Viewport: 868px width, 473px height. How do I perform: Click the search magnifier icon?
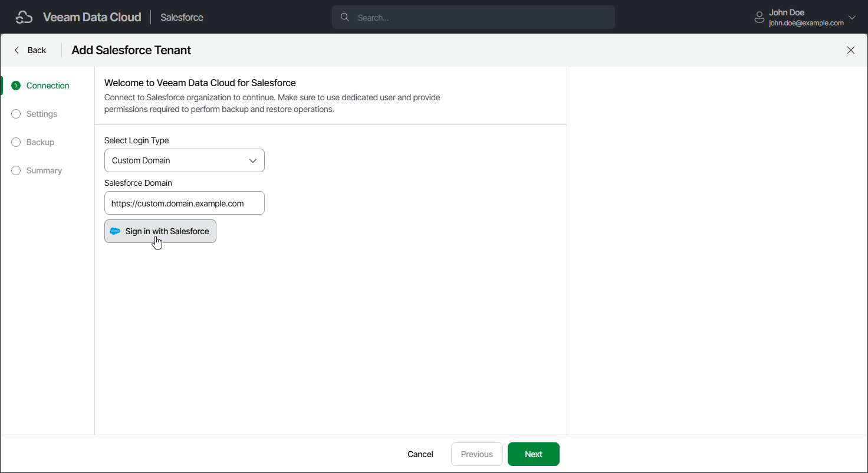coord(345,18)
